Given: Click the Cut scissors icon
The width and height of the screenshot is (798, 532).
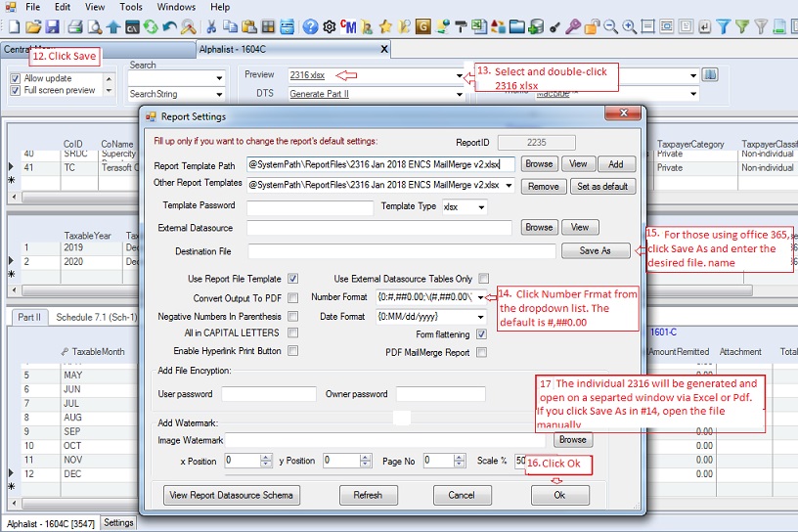Looking at the screenshot, I should pos(211,26).
